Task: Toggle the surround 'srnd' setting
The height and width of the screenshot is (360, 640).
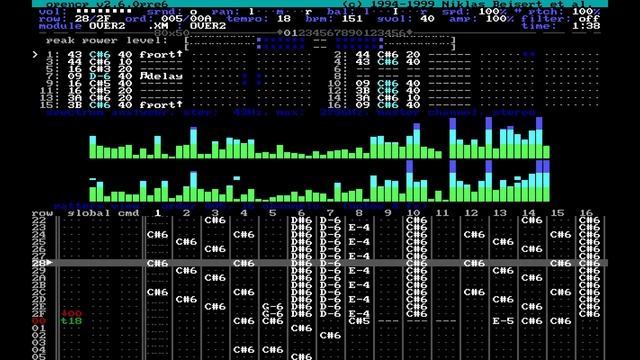Action: [x=193, y=11]
